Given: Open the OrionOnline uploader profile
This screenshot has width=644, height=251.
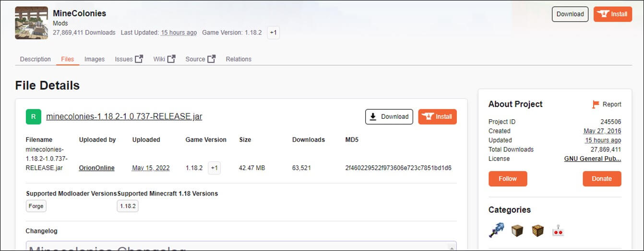Looking at the screenshot, I should click(x=96, y=168).
